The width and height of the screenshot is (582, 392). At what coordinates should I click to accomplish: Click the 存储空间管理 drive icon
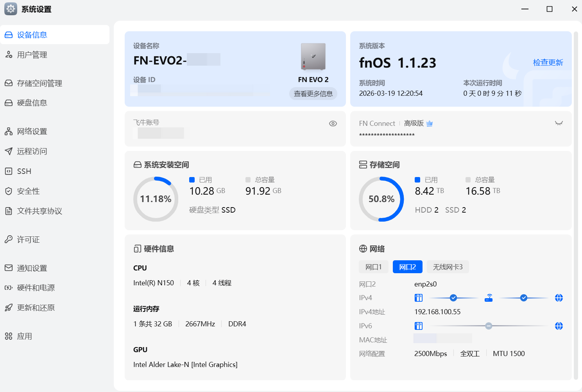[x=9, y=83]
